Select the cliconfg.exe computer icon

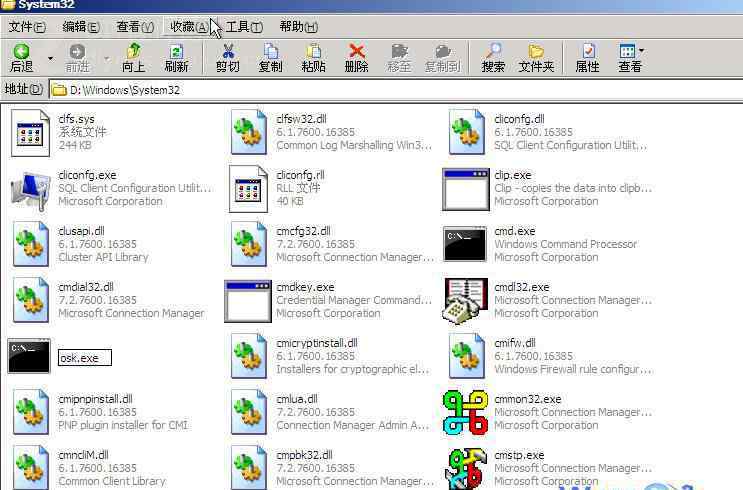pyautogui.click(x=30, y=191)
